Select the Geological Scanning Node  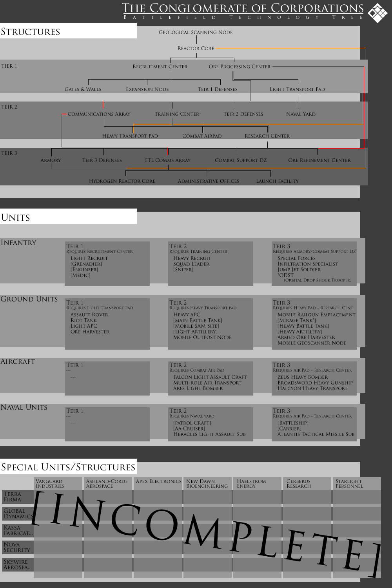(x=196, y=32)
